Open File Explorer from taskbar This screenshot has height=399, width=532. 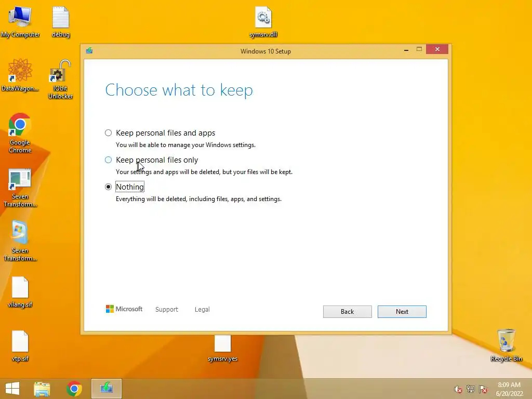click(x=42, y=389)
